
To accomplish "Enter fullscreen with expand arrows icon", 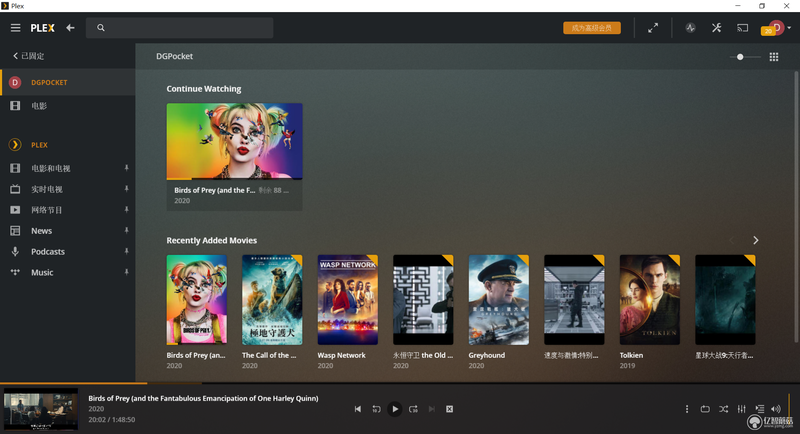I will [653, 28].
